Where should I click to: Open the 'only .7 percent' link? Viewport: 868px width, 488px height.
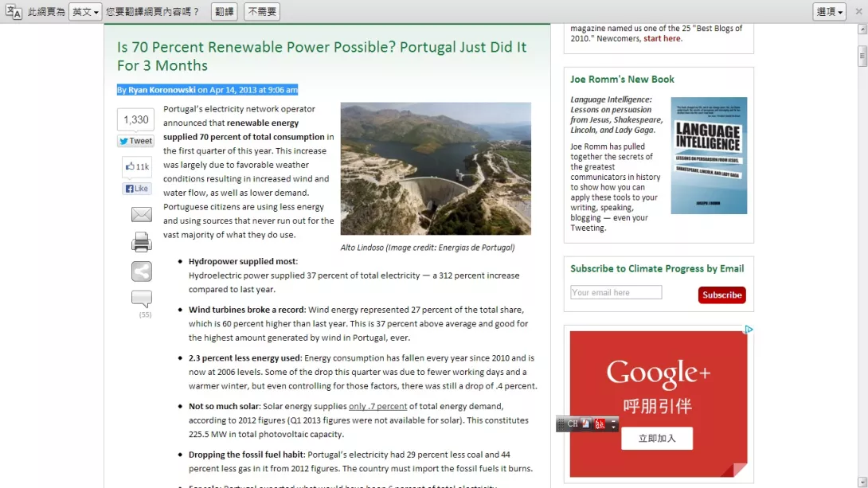377,406
